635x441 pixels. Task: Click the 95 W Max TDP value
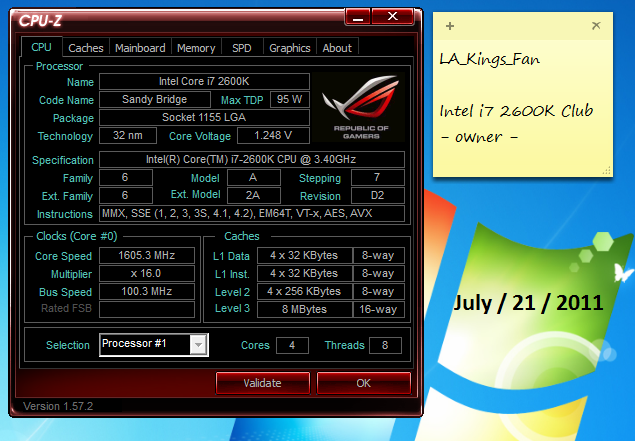(x=290, y=99)
